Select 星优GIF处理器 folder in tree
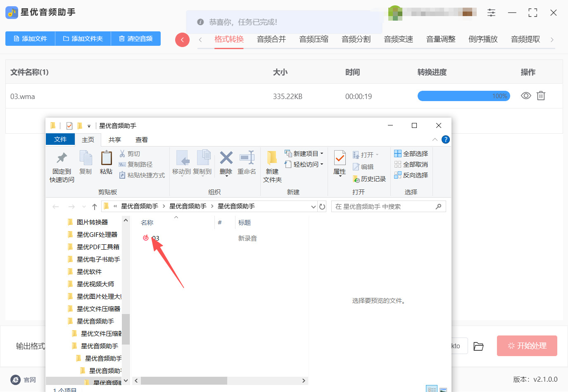 pyautogui.click(x=97, y=234)
